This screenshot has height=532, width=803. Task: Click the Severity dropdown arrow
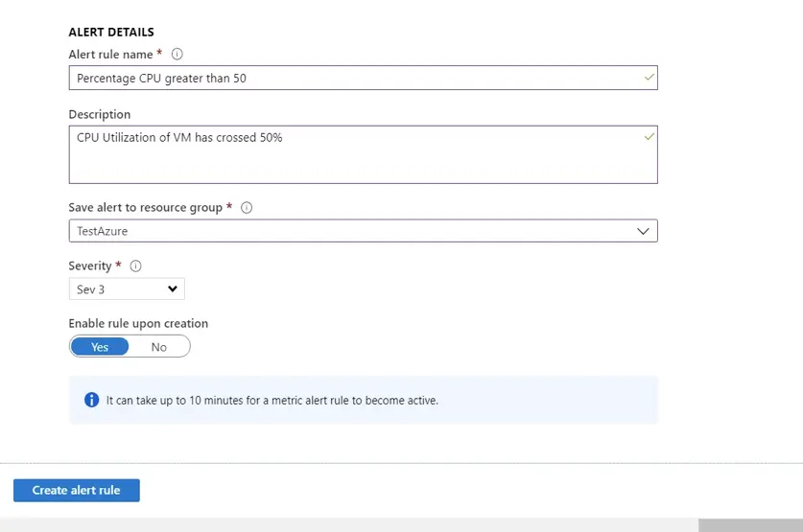point(173,289)
